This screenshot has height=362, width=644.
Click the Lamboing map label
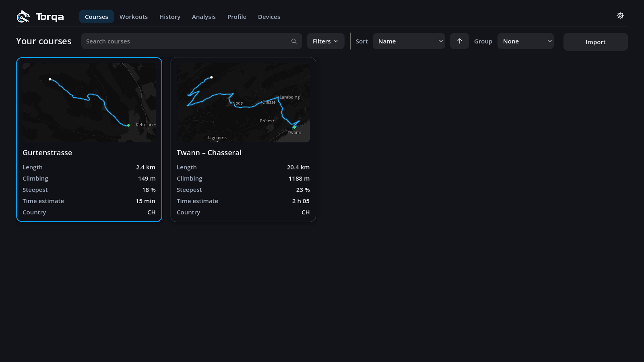tap(290, 97)
